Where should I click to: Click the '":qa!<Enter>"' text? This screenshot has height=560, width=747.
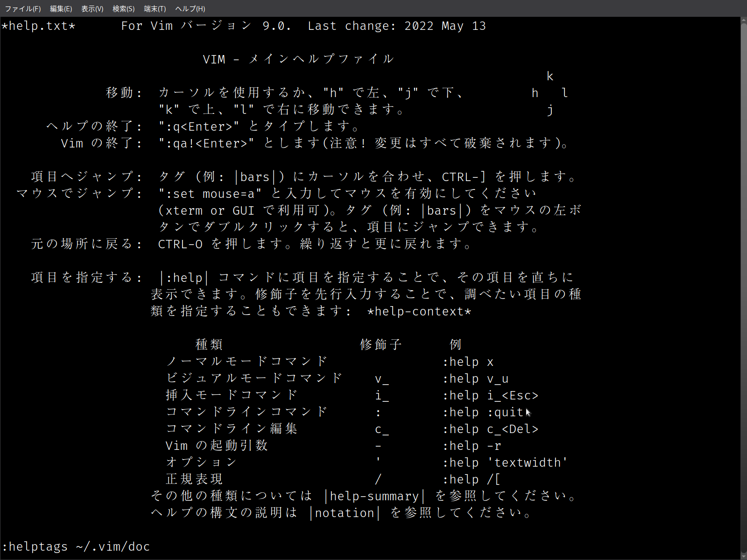206,143
